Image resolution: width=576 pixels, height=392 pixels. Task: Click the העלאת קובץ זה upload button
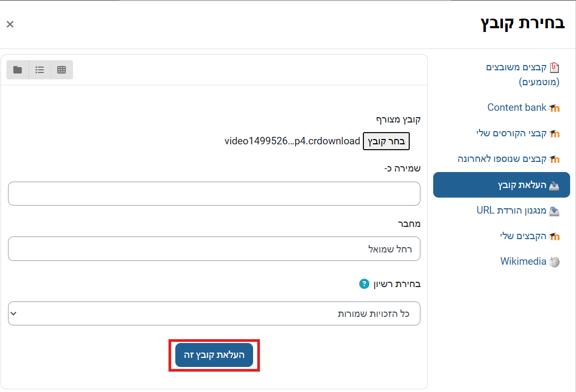coord(214,355)
